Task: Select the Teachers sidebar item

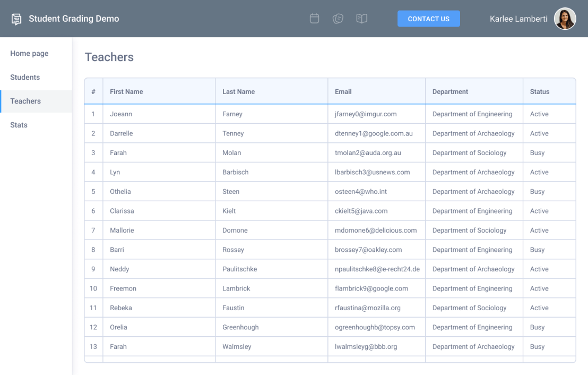Action: click(x=25, y=101)
